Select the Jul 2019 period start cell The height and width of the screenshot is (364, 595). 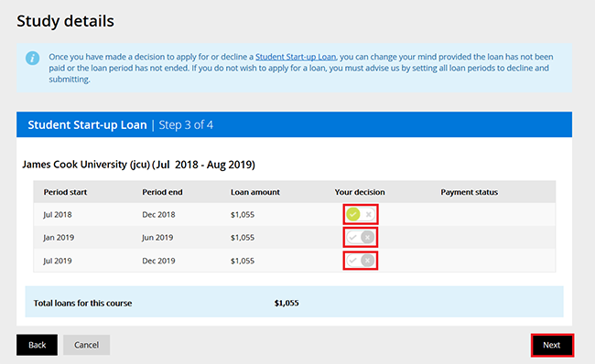[x=58, y=261]
